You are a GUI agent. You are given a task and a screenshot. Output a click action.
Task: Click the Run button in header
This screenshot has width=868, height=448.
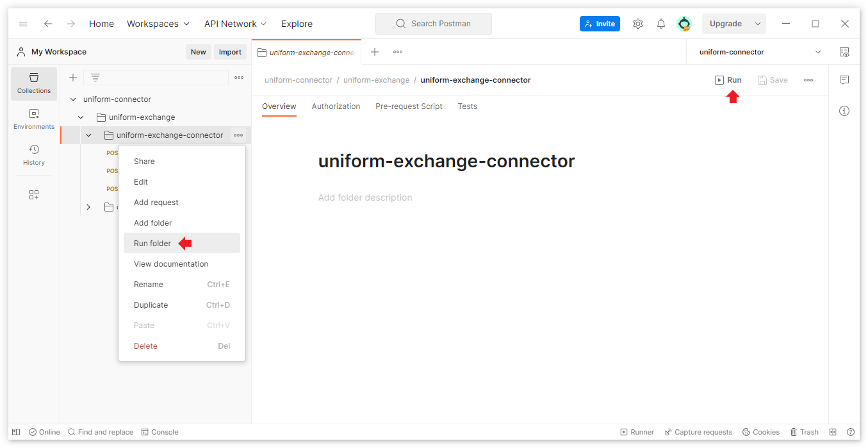click(728, 80)
